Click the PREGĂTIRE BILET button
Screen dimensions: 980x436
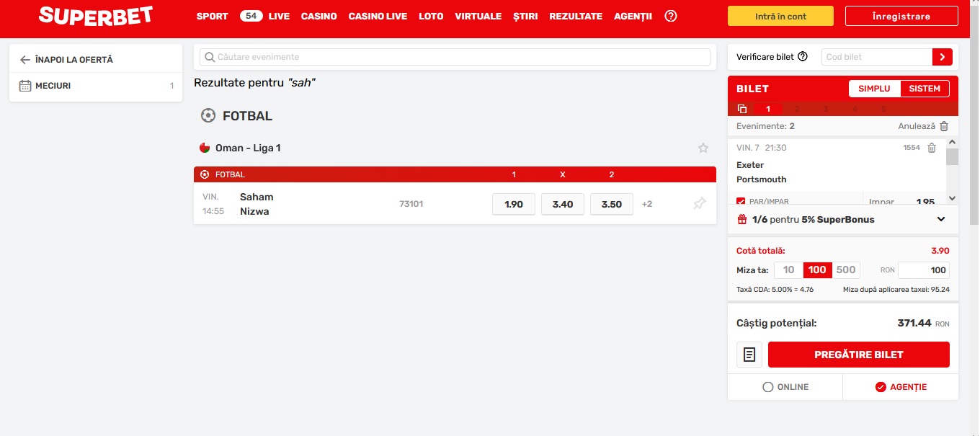(859, 355)
